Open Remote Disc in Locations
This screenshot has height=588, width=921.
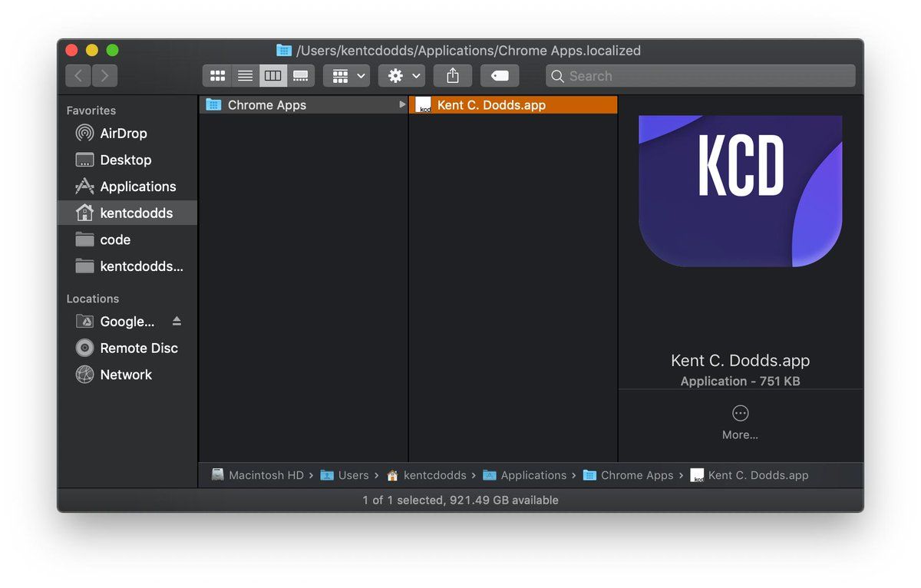(x=138, y=348)
